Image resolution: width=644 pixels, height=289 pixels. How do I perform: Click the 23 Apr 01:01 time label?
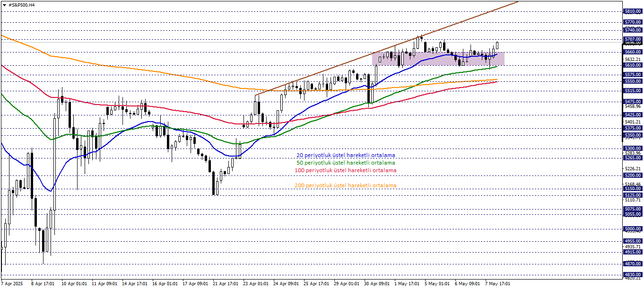(x=256, y=284)
